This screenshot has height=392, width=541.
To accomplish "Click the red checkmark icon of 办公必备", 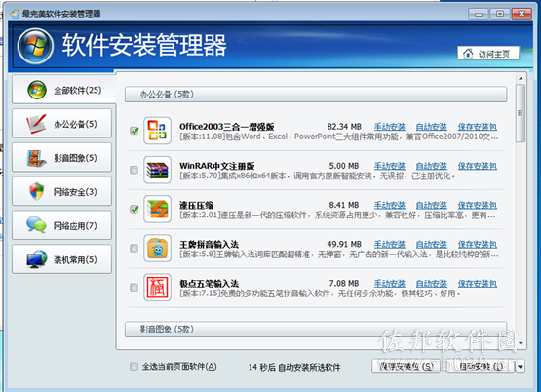I will (36, 124).
